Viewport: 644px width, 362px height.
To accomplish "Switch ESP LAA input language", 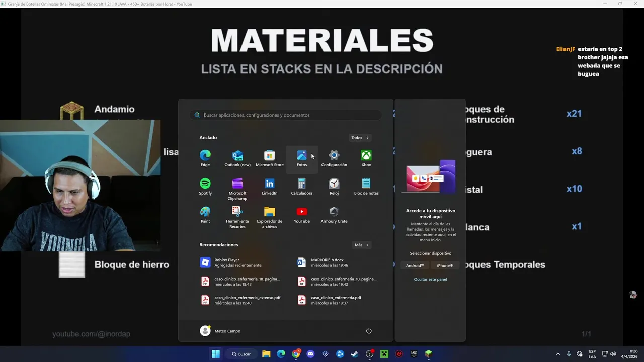I will pos(592,354).
